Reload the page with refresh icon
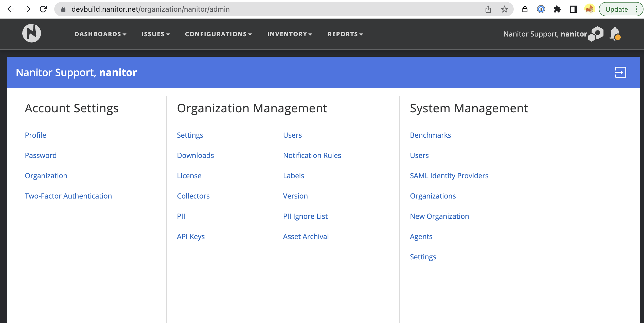This screenshot has height=323, width=644. pyautogui.click(x=43, y=9)
